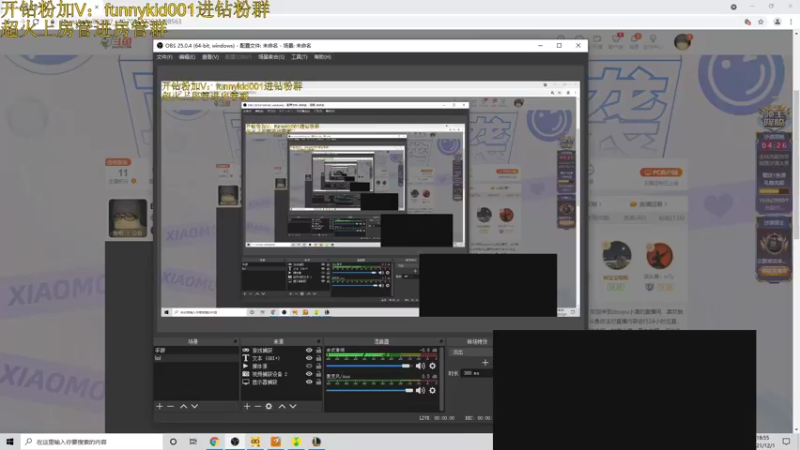
Task: Open the Windows Start menu
Action: pos(10,441)
